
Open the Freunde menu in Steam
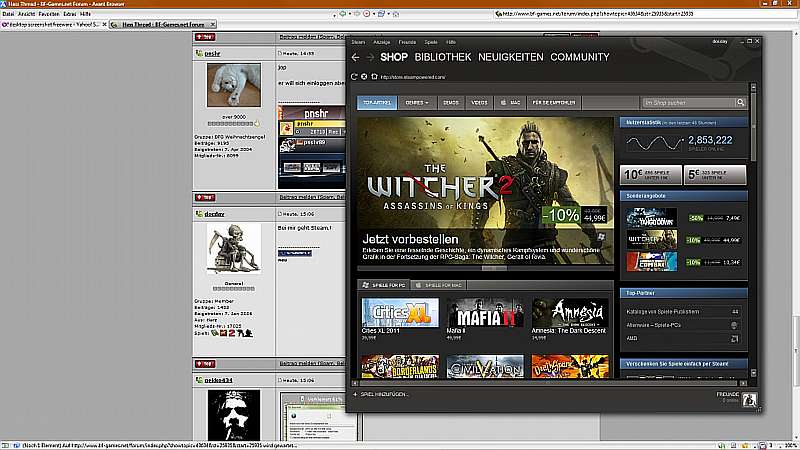coord(407,42)
